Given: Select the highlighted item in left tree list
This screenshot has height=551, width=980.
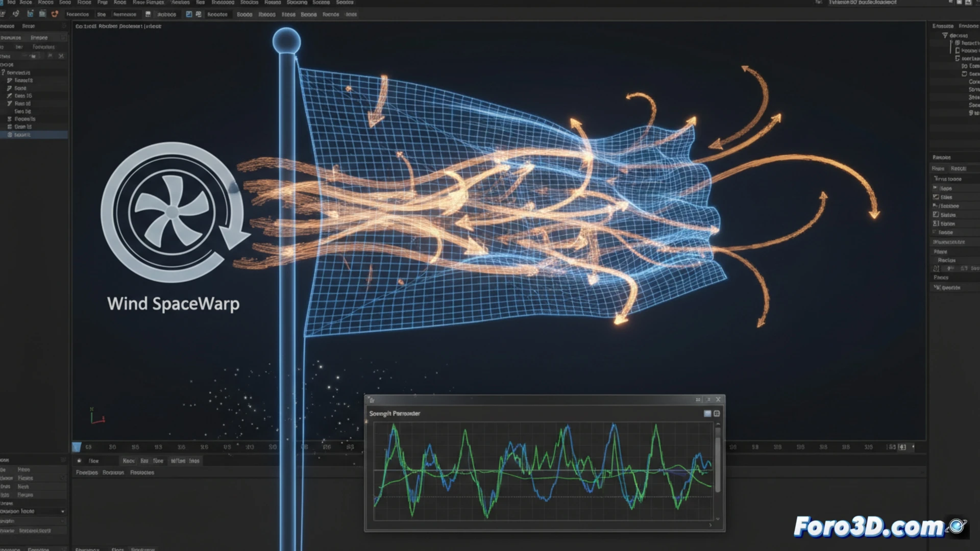Looking at the screenshot, I should tap(23, 135).
